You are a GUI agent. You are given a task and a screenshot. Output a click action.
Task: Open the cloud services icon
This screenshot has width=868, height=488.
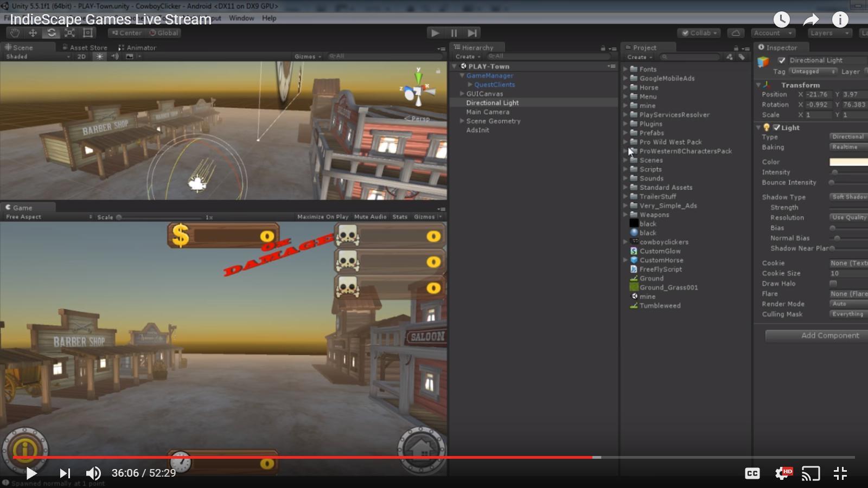click(x=736, y=33)
